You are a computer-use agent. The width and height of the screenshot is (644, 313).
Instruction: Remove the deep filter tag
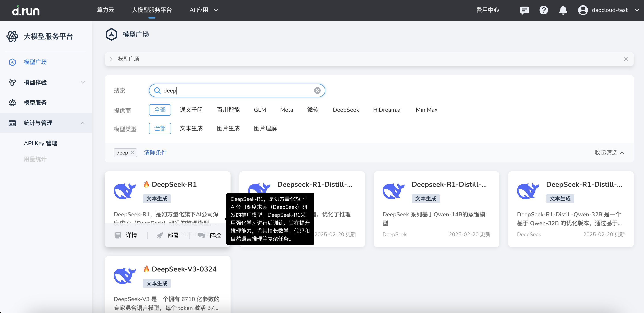[132, 153]
